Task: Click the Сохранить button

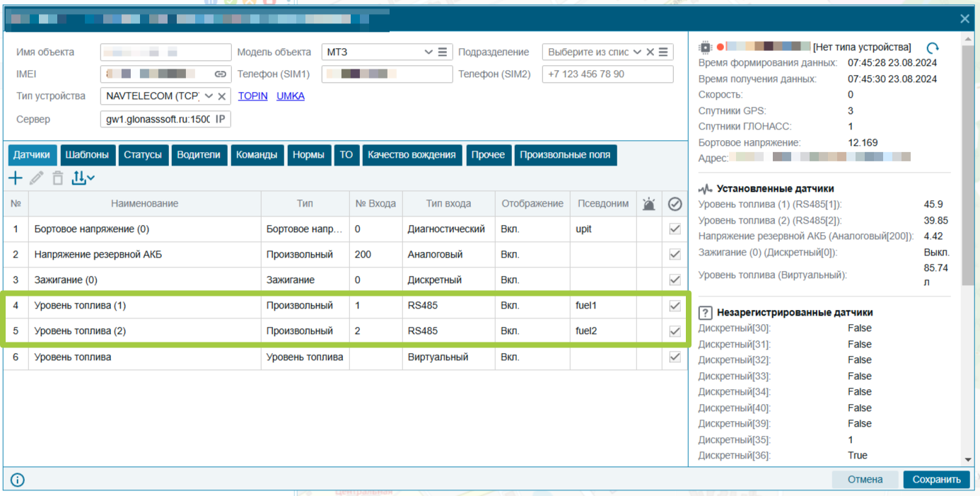Action: pos(936,479)
